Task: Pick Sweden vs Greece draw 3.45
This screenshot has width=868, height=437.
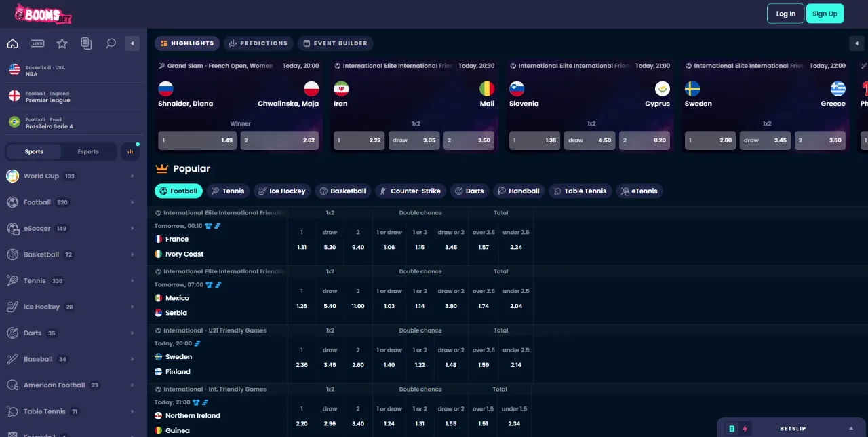Action: pos(766,140)
